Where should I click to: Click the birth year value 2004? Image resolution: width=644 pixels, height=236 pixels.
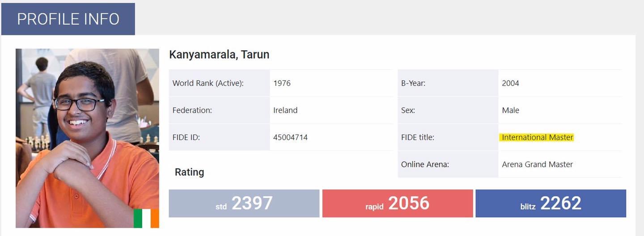tap(510, 83)
